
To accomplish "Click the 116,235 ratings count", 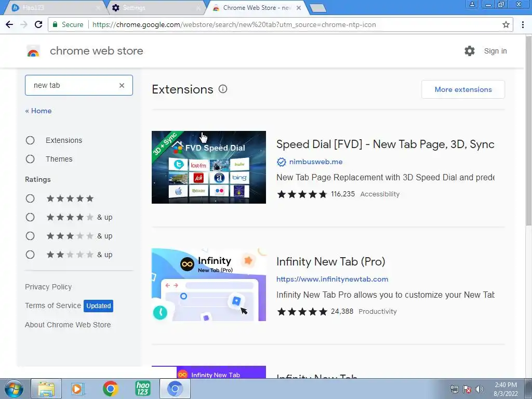I will click(x=343, y=194).
